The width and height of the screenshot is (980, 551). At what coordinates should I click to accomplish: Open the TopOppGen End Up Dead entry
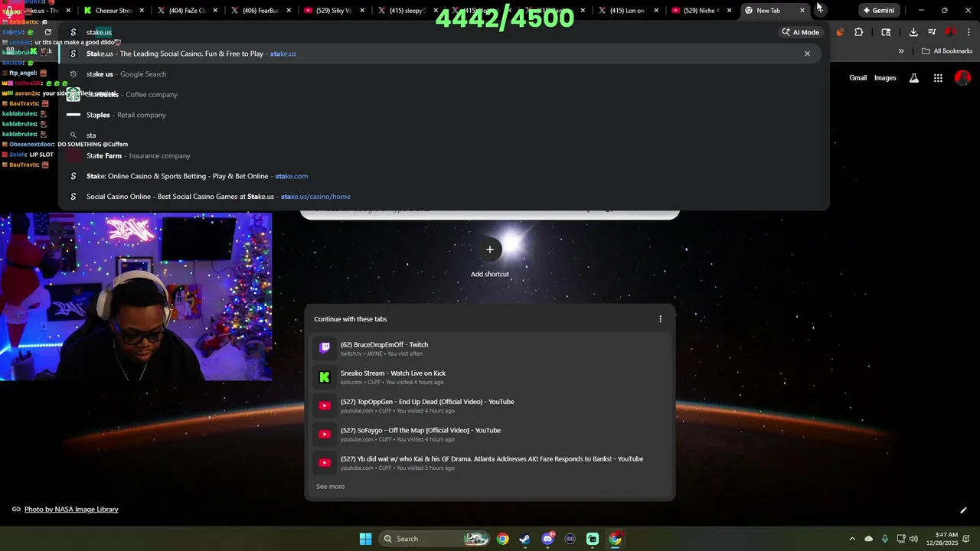click(490, 406)
